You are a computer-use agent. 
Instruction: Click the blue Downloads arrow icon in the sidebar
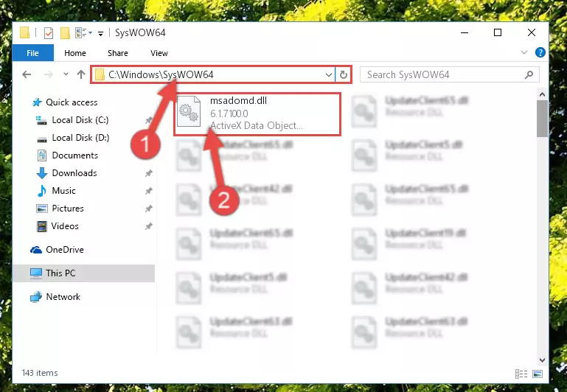point(42,173)
